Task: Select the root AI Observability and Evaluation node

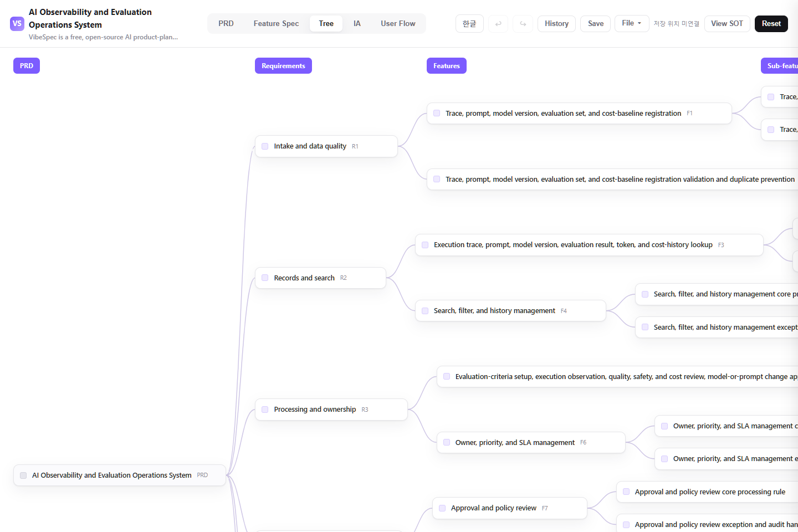Action: click(x=120, y=475)
